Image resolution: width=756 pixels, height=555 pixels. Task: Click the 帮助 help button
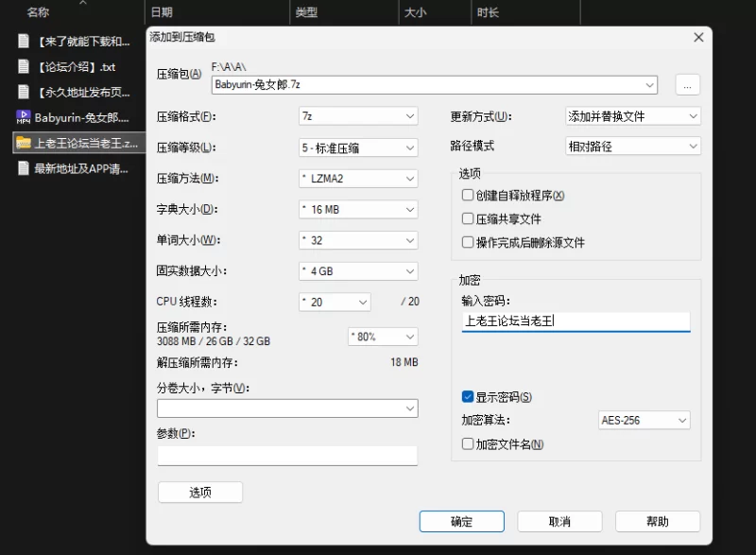tap(658, 521)
